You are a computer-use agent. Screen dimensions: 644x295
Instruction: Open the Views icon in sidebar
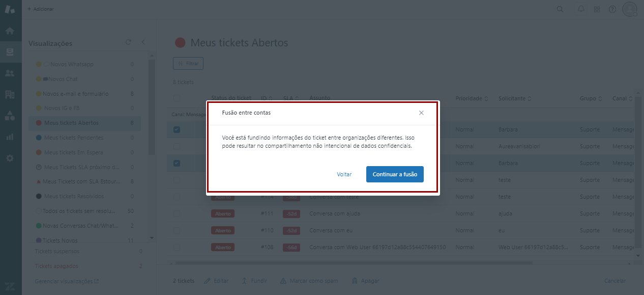point(10,52)
